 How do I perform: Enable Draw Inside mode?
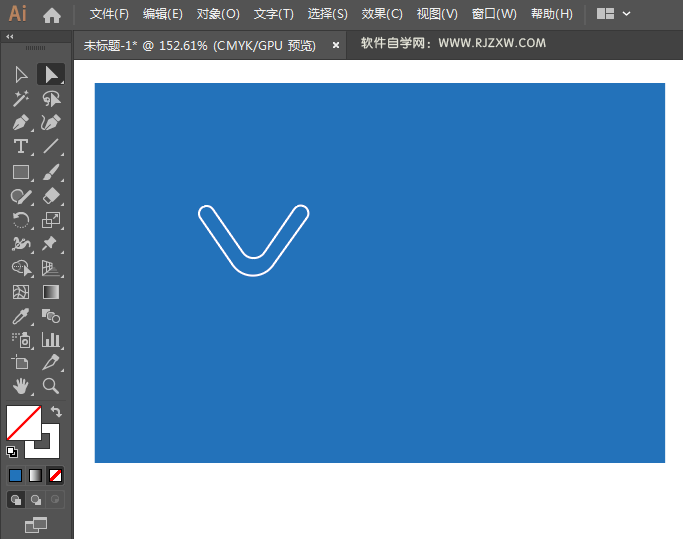pos(55,500)
